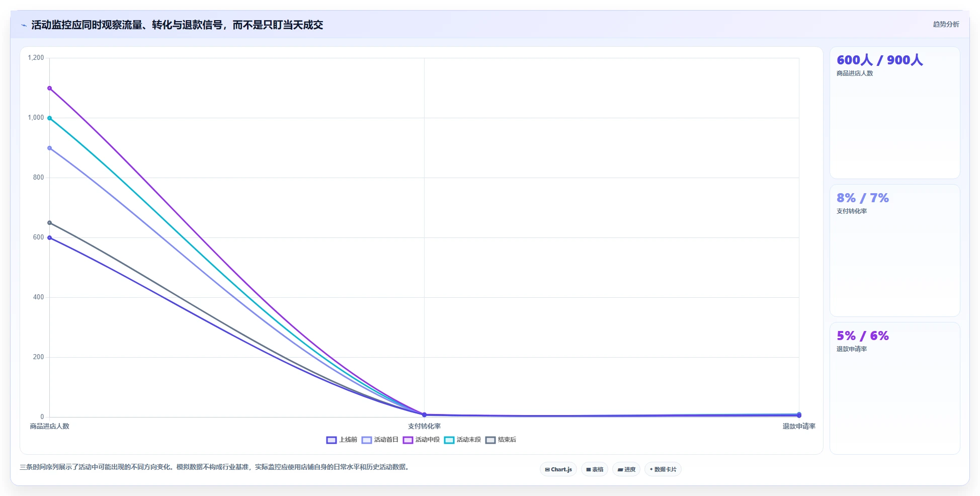The image size is (980, 496).
Task: Click the data point cluster at 退款申请率
Action: click(x=799, y=415)
